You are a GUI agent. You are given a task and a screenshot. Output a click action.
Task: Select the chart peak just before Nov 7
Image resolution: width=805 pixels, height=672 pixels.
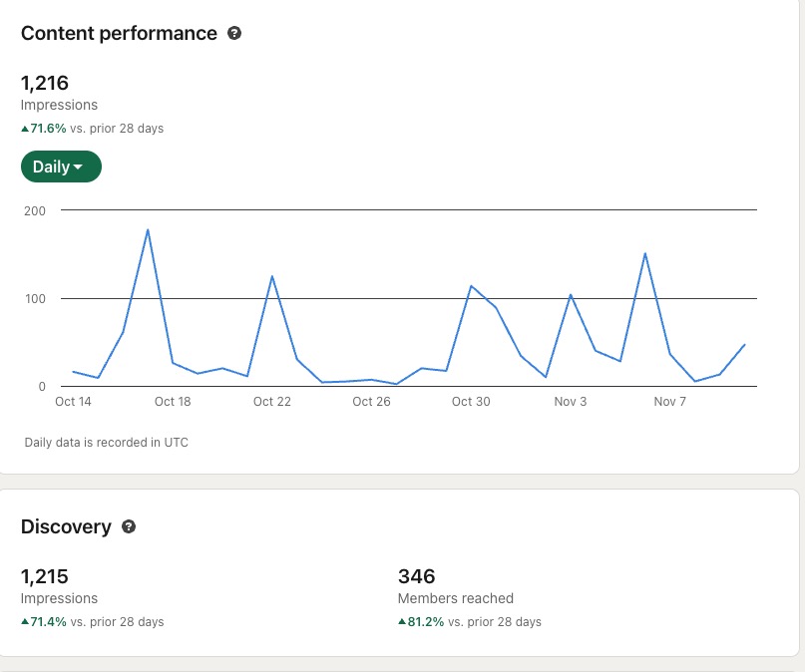645,253
